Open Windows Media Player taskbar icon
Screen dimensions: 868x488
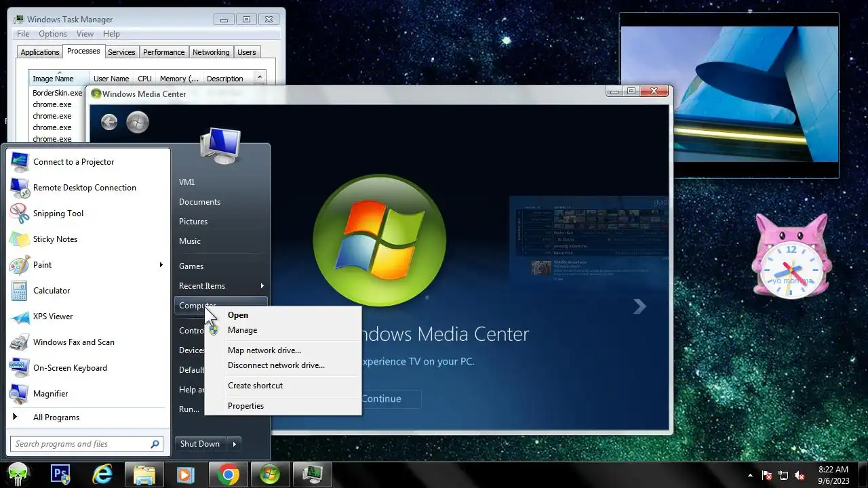click(186, 474)
